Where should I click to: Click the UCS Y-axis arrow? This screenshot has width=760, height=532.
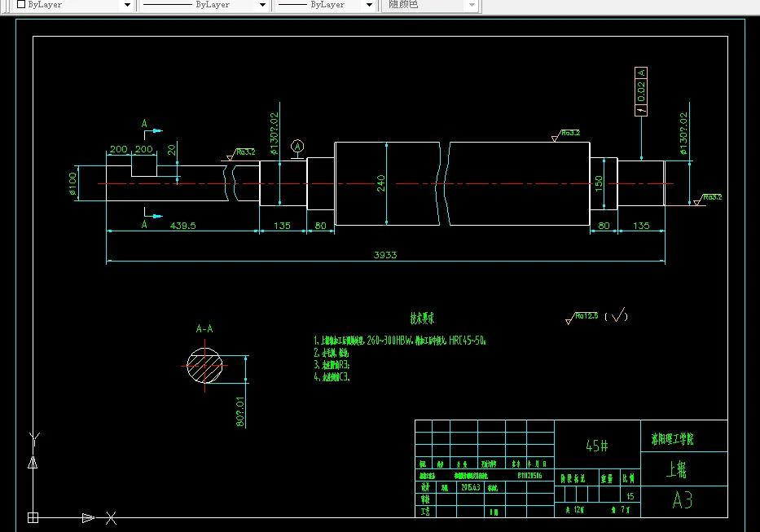pos(33,462)
